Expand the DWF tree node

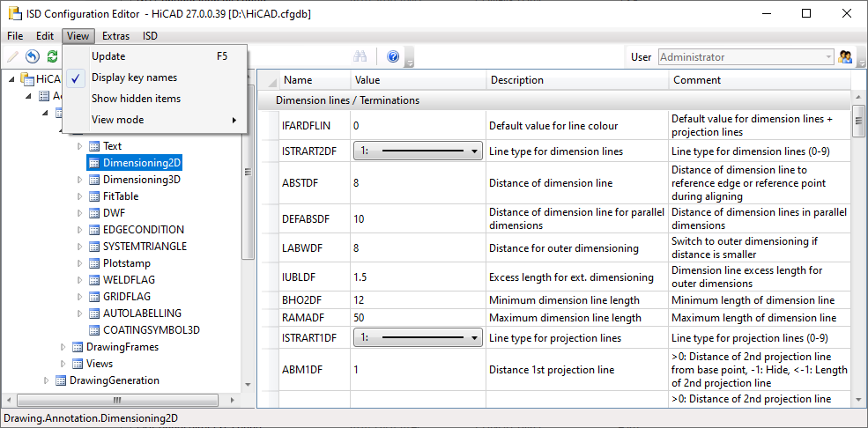pyautogui.click(x=79, y=213)
